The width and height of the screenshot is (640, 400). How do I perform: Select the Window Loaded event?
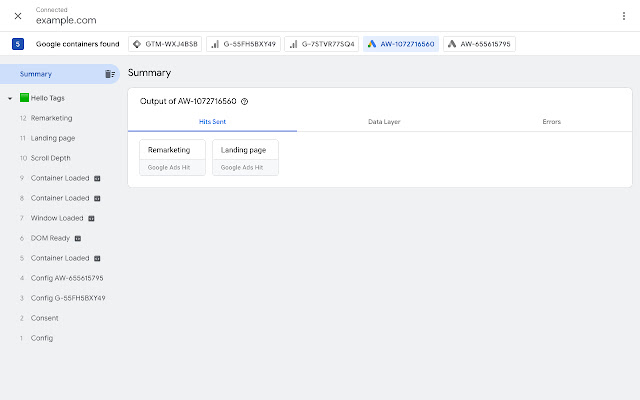click(x=57, y=218)
